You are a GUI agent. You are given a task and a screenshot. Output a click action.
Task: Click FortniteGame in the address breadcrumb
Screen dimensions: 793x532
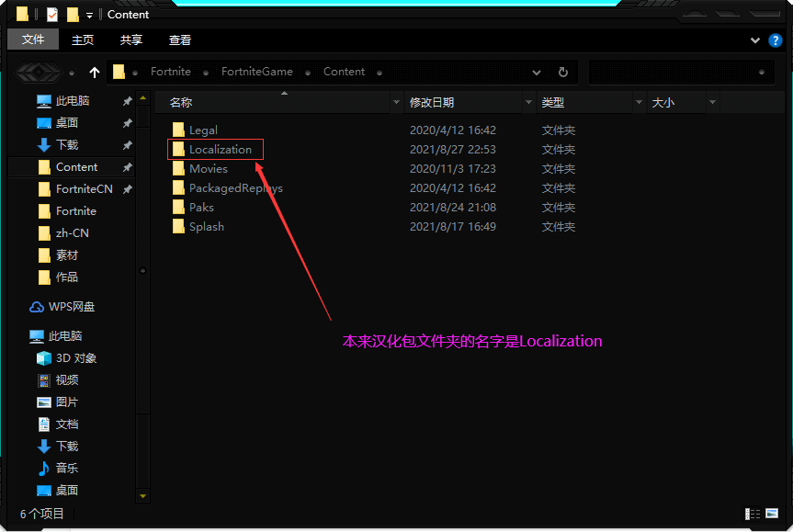pyautogui.click(x=257, y=72)
